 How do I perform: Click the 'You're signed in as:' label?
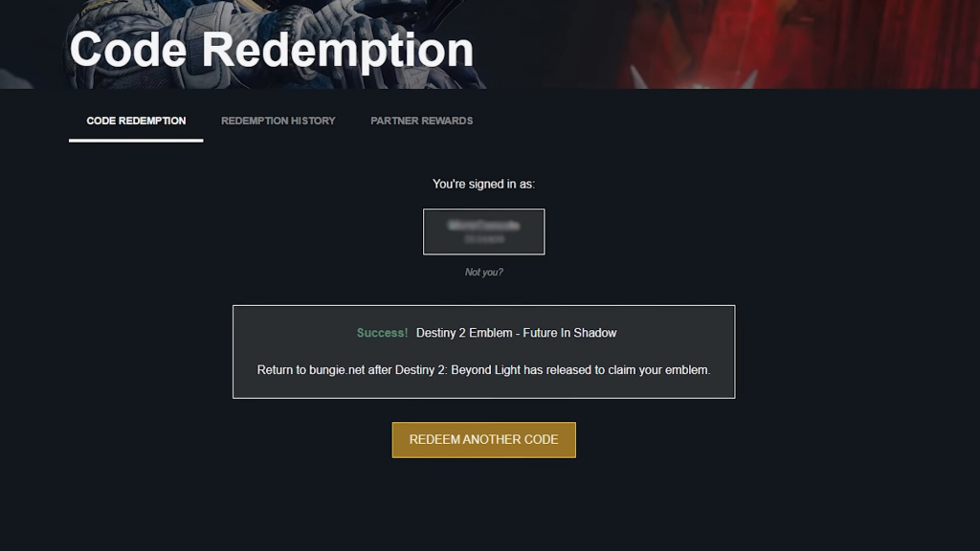point(483,184)
